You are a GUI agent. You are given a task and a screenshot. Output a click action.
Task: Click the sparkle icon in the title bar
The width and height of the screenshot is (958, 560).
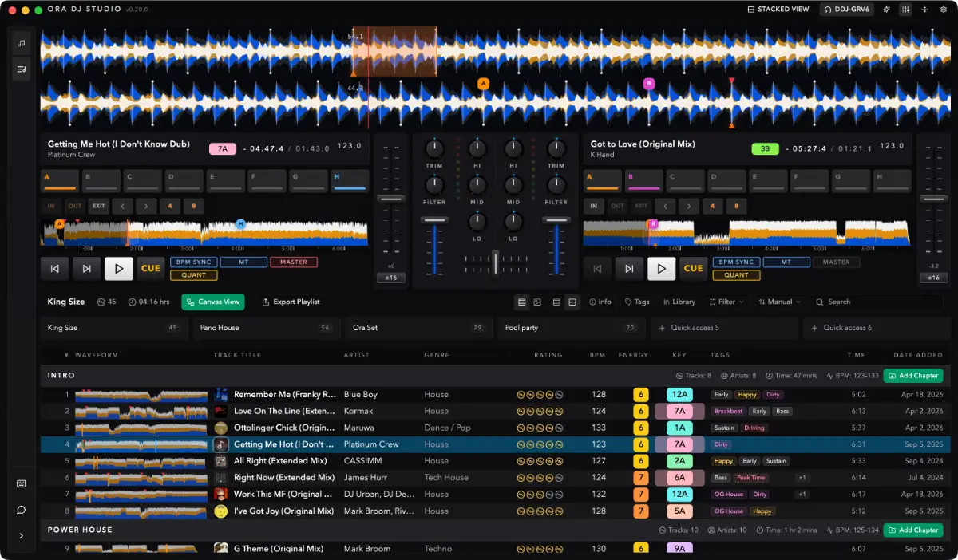pyautogui.click(x=886, y=10)
